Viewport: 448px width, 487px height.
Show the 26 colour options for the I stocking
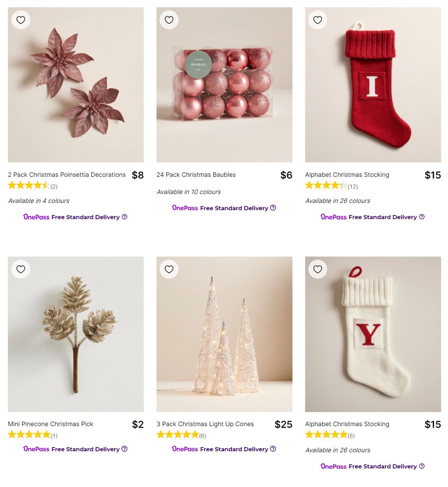tap(337, 201)
